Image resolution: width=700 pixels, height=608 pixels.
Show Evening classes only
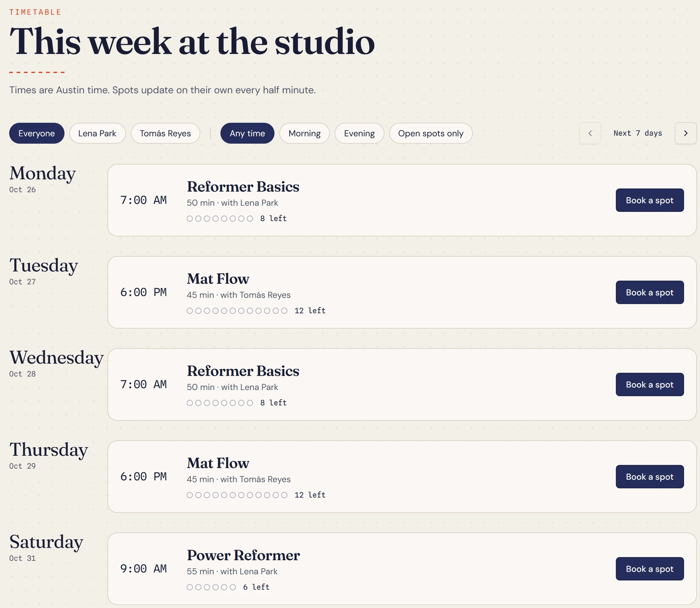[x=359, y=133]
